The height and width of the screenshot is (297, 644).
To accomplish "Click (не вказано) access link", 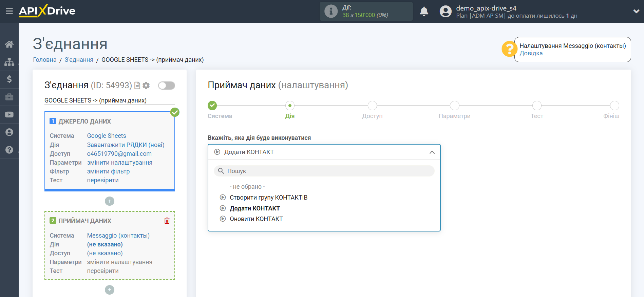I will tap(105, 253).
